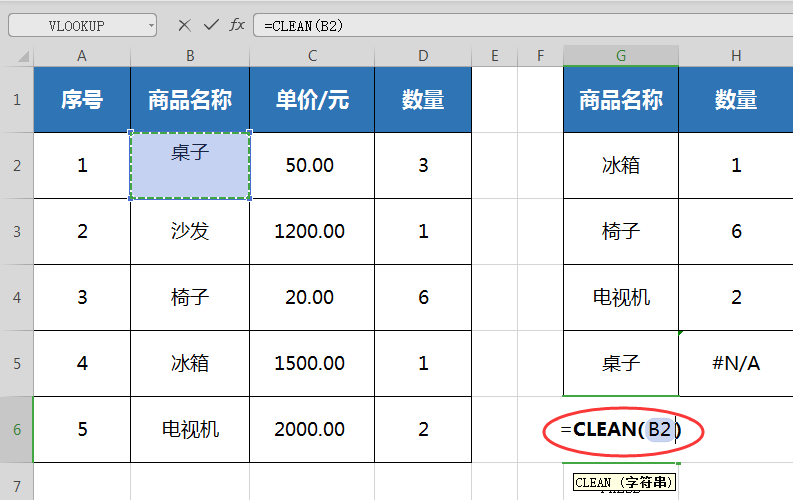
Task: Click the price cell 1200.00
Action: point(312,232)
